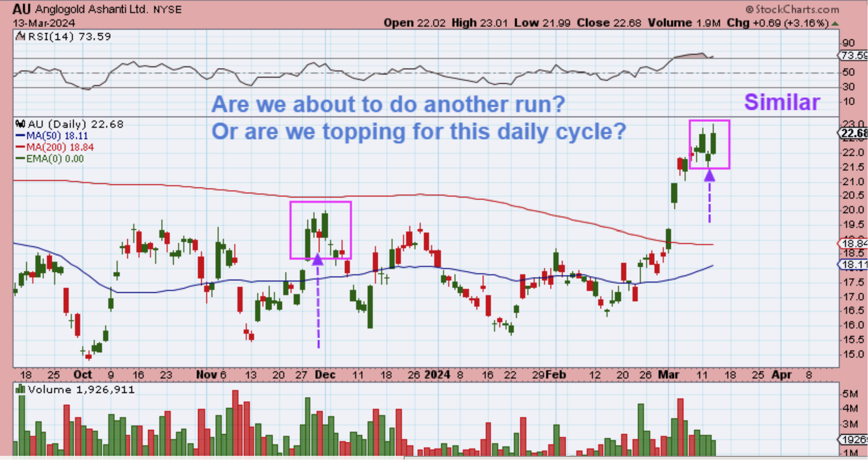Click the NYSE exchange label

tap(168, 10)
